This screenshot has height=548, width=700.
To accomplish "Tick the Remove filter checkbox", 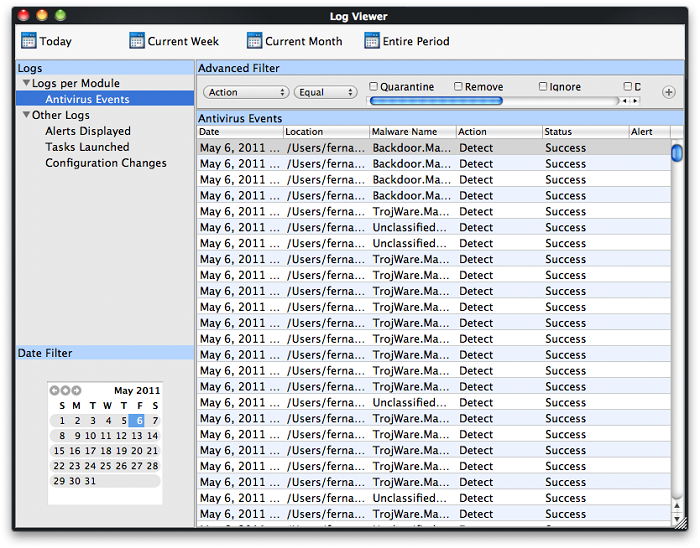I will [459, 87].
